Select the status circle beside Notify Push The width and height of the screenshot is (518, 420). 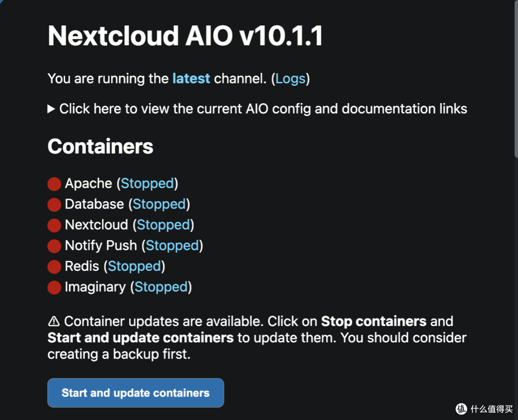pos(54,245)
